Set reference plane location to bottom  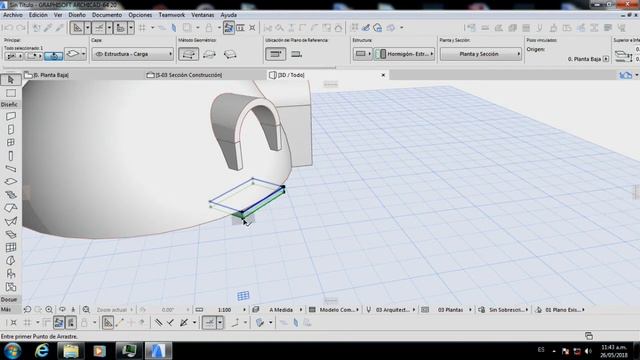(297, 54)
